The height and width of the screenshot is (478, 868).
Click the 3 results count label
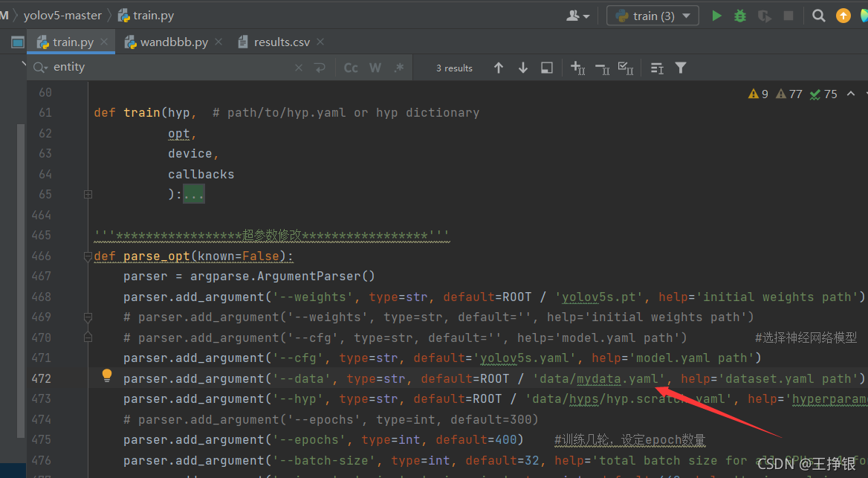[x=454, y=68]
